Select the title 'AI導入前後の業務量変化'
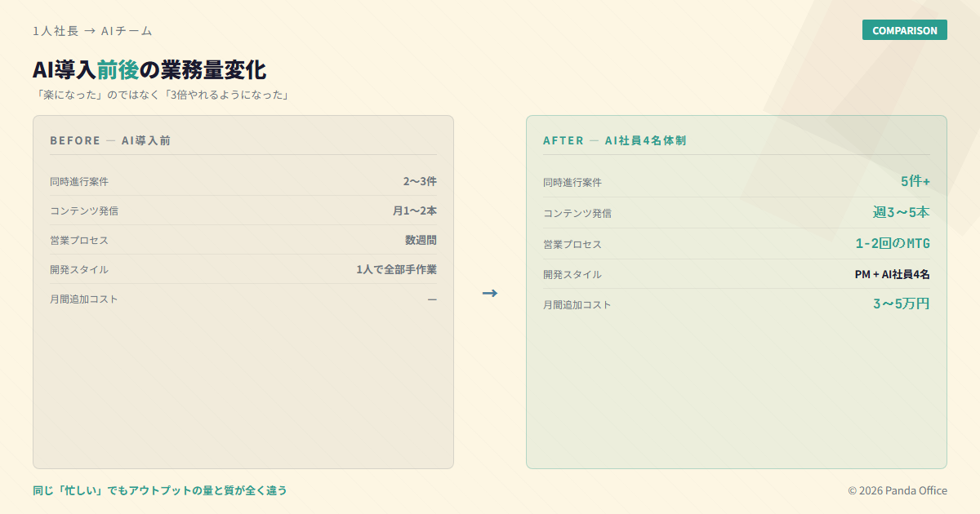980x514 pixels. 149,70
